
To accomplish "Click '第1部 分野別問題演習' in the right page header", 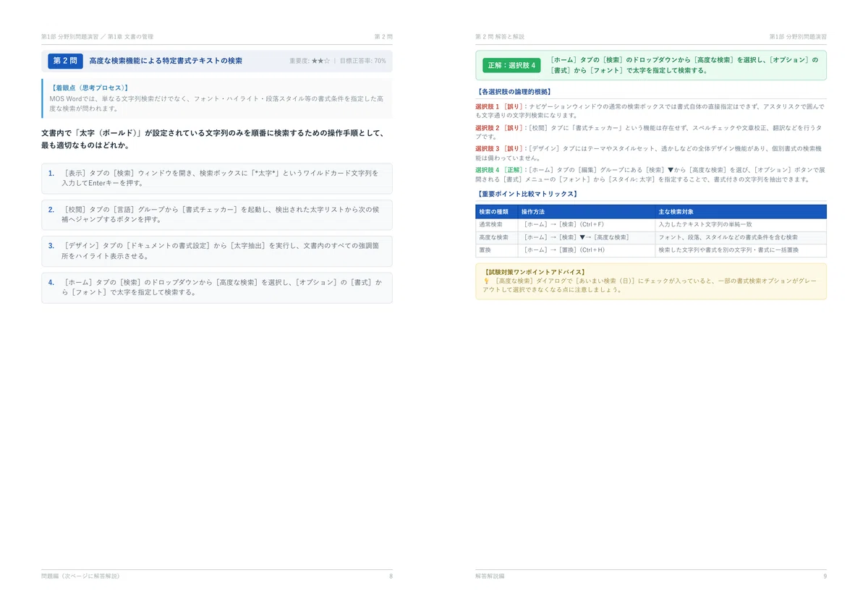I will coord(798,36).
